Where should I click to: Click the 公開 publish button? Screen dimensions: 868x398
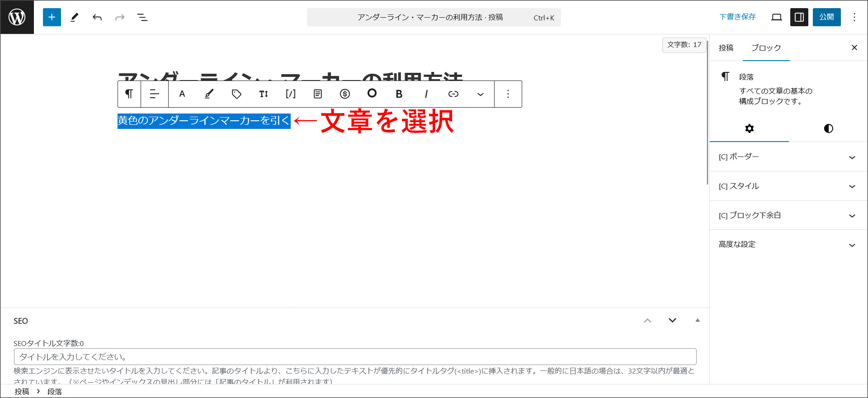click(x=827, y=17)
